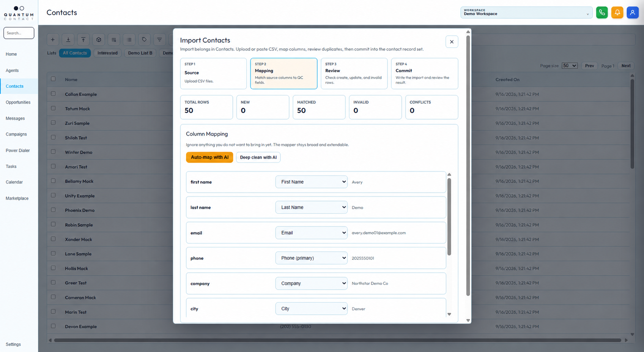Click the sidebar Search field
The image size is (644, 352).
[19, 33]
